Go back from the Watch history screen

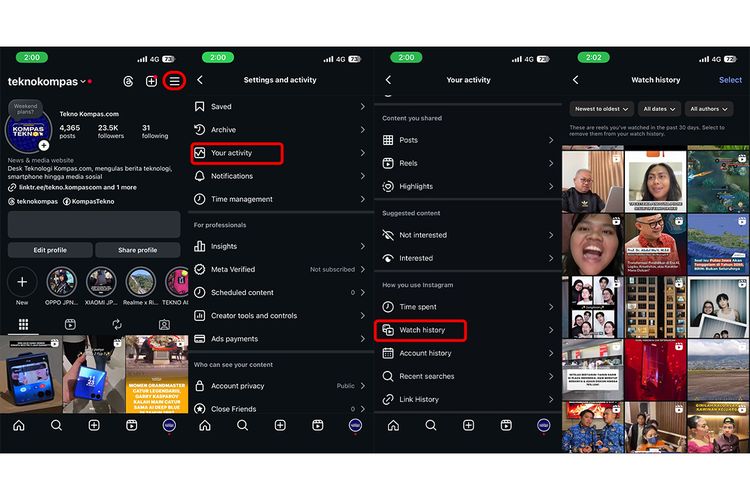pyautogui.click(x=576, y=80)
